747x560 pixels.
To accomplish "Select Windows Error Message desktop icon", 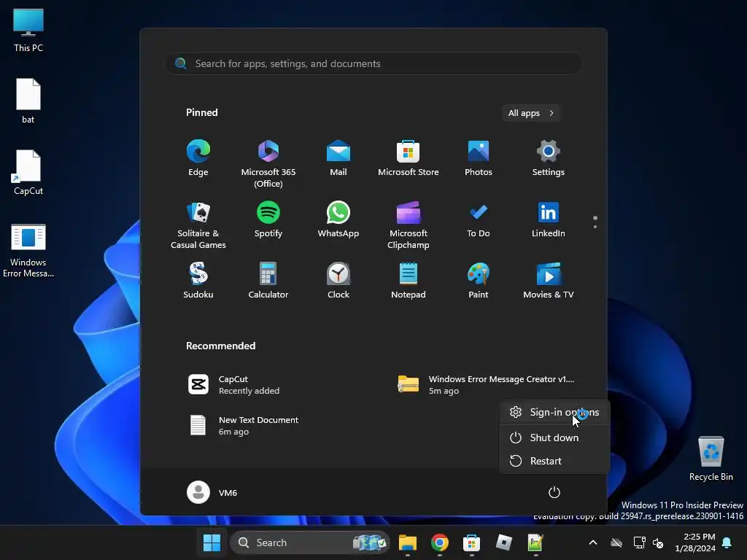I will pyautogui.click(x=28, y=251).
